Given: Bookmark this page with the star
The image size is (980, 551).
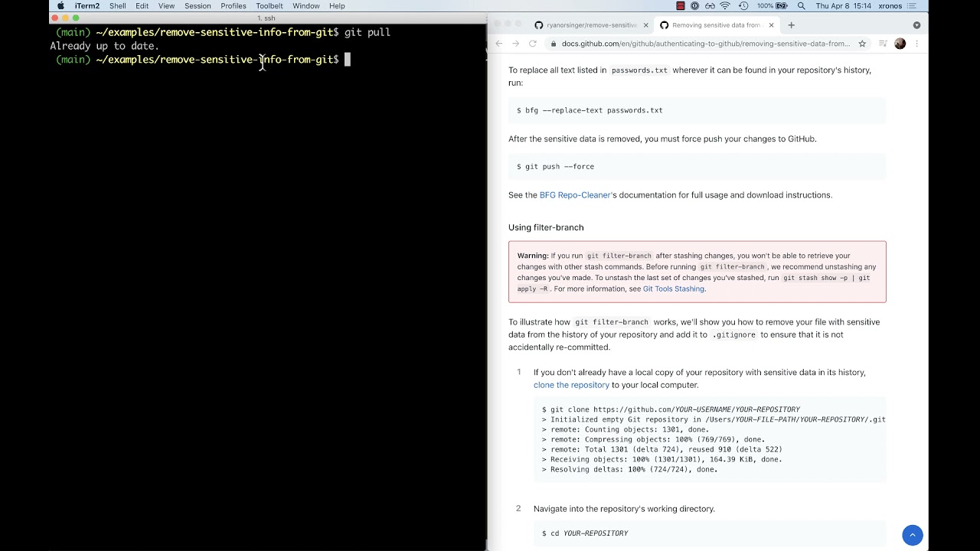Looking at the screenshot, I should click(862, 44).
